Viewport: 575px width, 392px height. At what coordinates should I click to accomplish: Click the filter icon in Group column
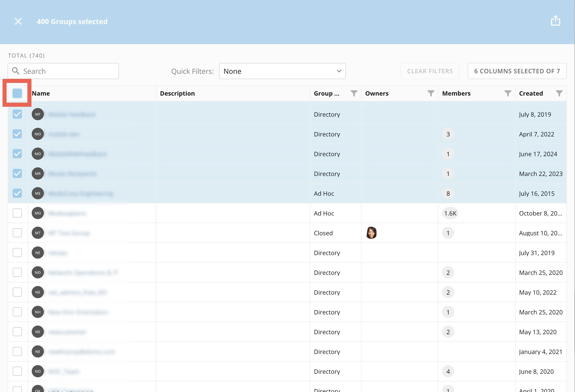click(x=354, y=93)
